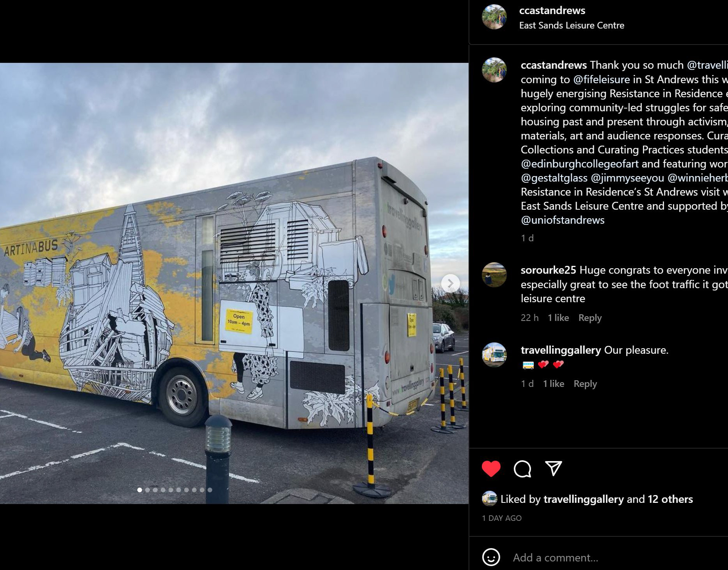Open travellinggallery commenter avatar
The image size is (728, 570).
(494, 355)
